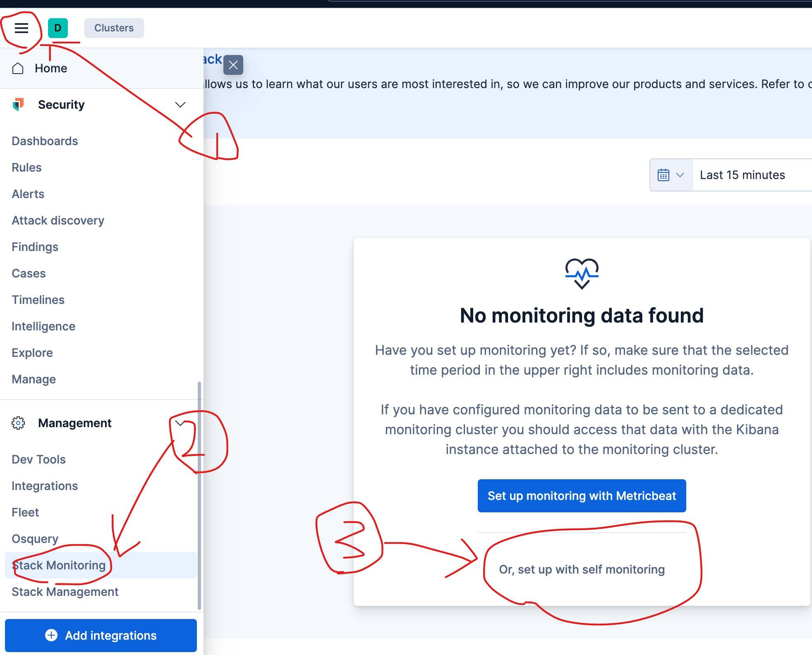Image resolution: width=812 pixels, height=655 pixels.
Task: Open Dev Tools
Action: 38,459
